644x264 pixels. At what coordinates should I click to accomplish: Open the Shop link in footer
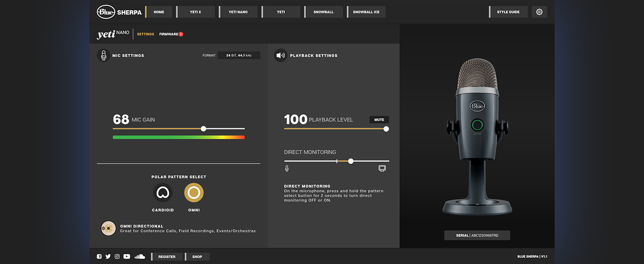pos(198,257)
